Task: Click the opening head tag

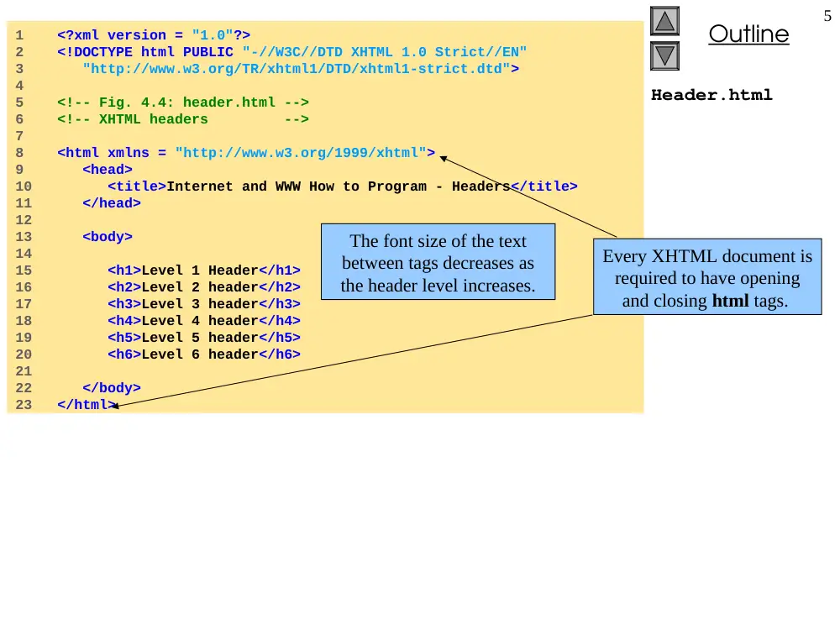Action: coord(108,170)
